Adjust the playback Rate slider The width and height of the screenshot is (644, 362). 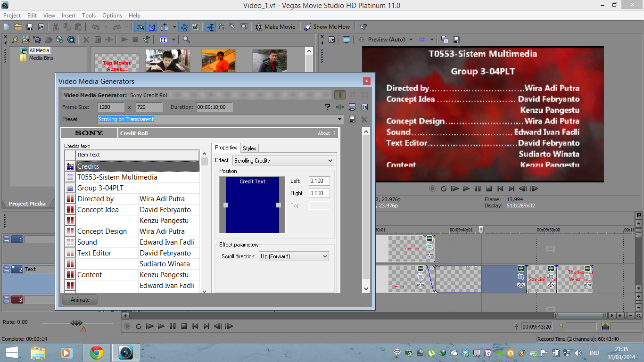pos(76,323)
